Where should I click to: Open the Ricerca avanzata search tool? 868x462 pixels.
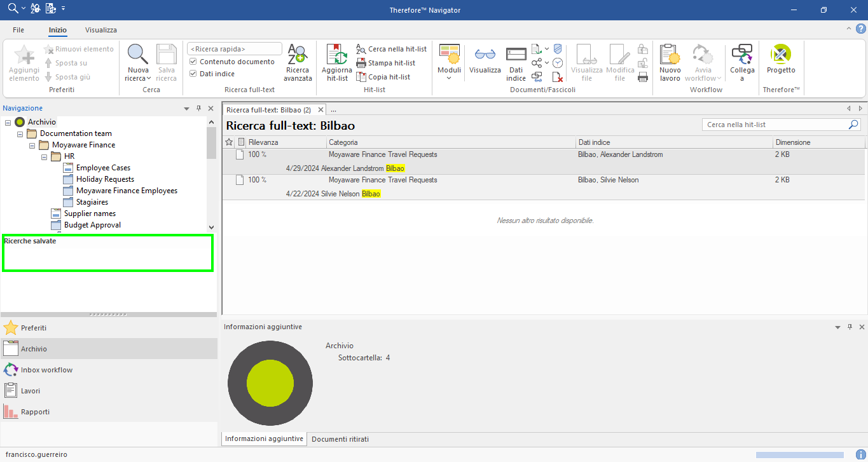[x=298, y=63]
